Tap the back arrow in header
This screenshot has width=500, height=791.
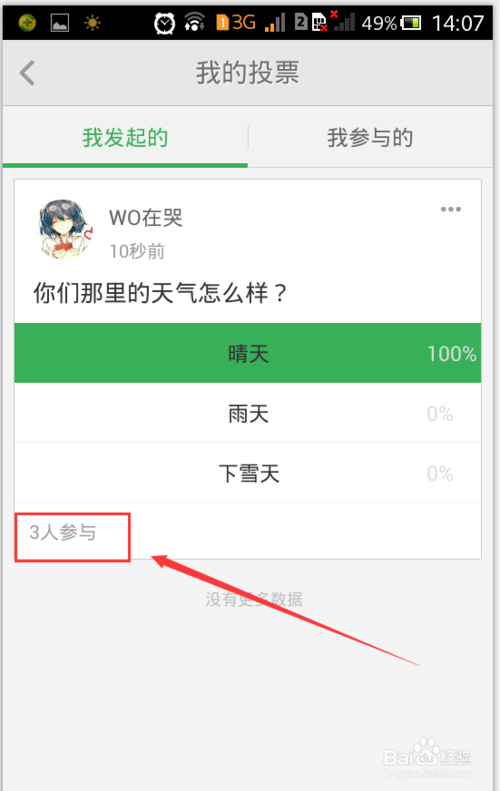point(27,73)
